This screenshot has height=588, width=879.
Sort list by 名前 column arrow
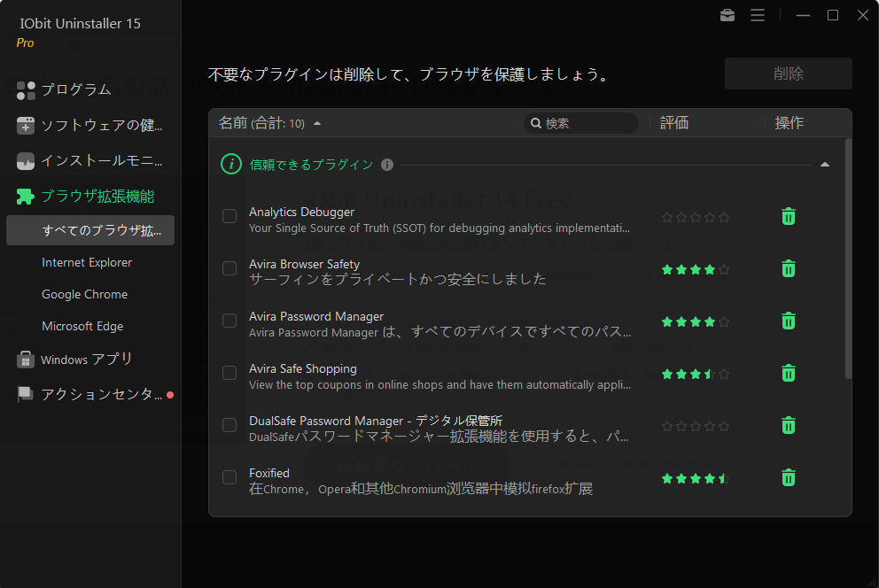317,123
